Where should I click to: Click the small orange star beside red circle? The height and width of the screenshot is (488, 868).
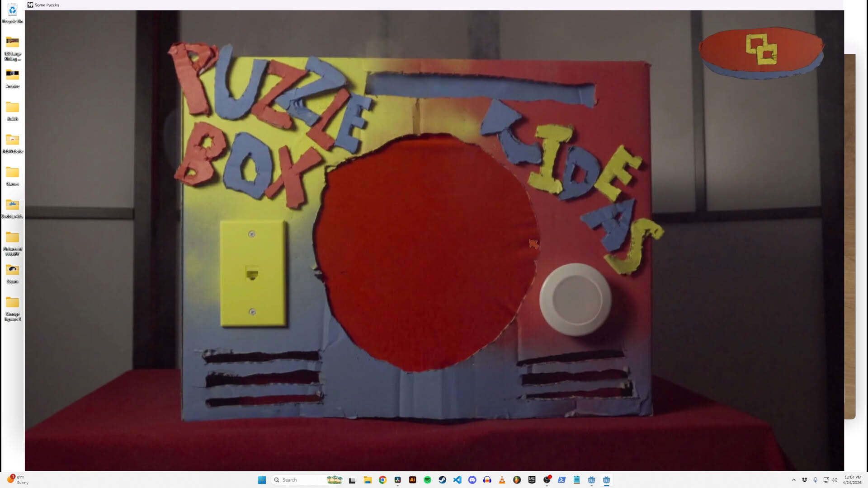pyautogui.click(x=534, y=244)
